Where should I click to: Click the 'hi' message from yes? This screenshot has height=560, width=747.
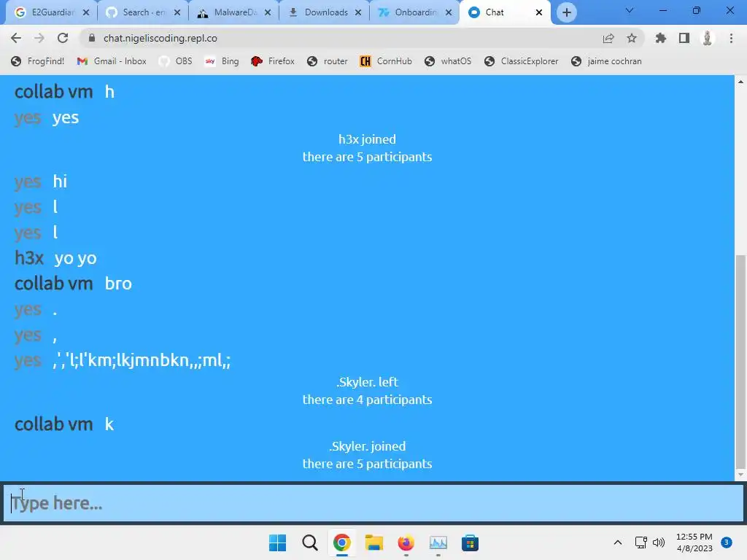60,182
